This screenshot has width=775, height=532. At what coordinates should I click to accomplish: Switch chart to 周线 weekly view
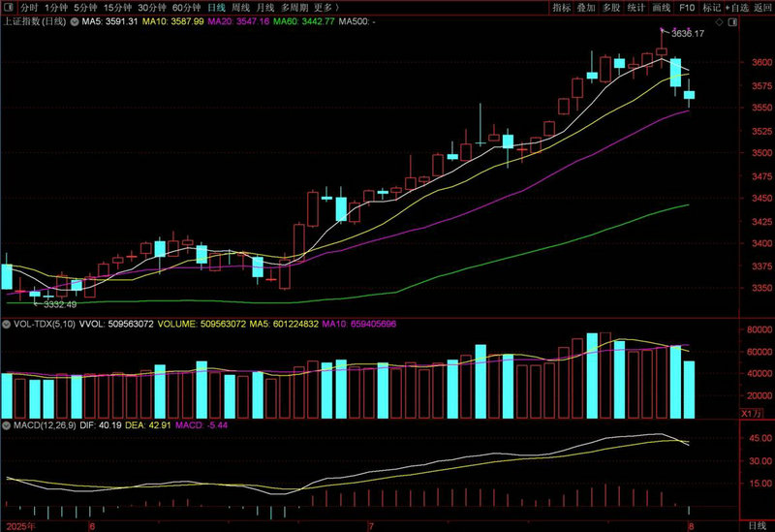238,7
